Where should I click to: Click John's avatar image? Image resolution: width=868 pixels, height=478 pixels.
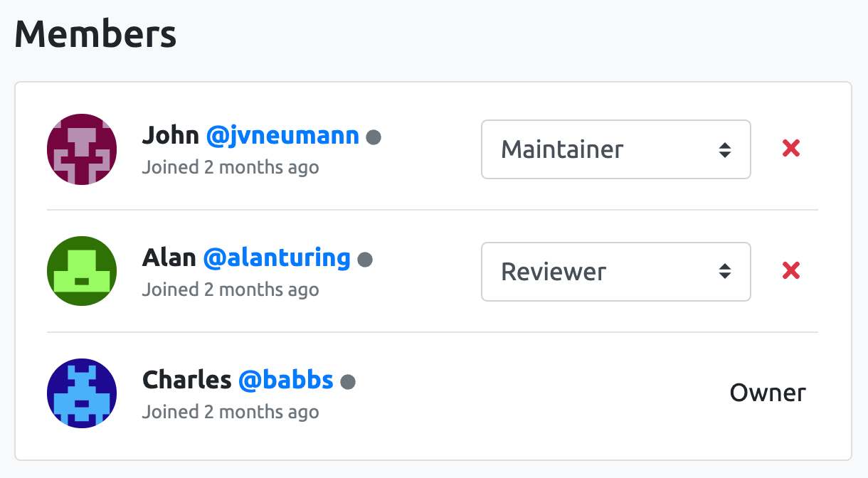(x=81, y=149)
